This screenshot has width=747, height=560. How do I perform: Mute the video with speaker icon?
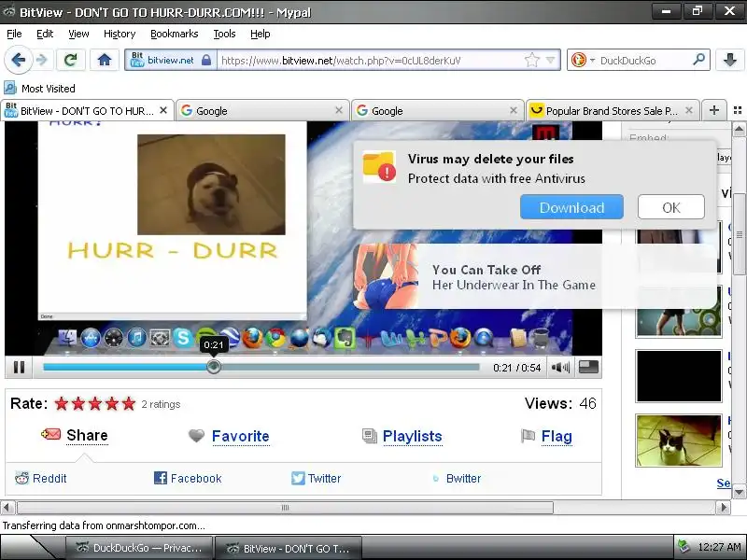click(x=560, y=367)
